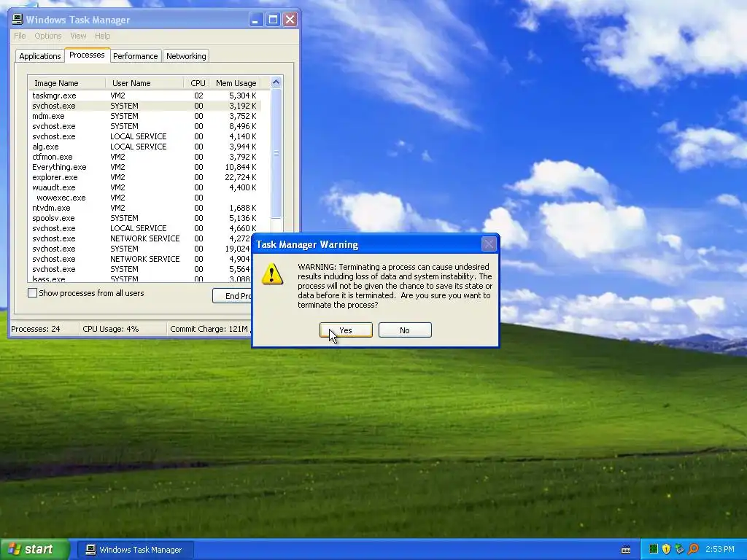Maximize the Windows Task Manager window
Image resolution: width=747 pixels, height=560 pixels.
(273, 20)
